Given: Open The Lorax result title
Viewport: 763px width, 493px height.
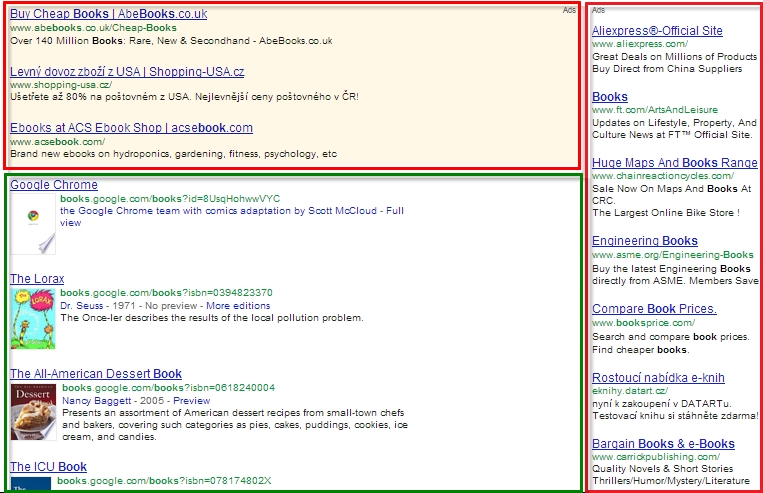Looking at the screenshot, I should pos(37,278).
